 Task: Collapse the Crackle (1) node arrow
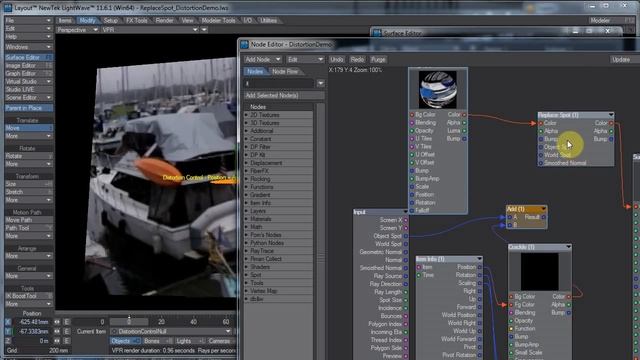click(568, 247)
